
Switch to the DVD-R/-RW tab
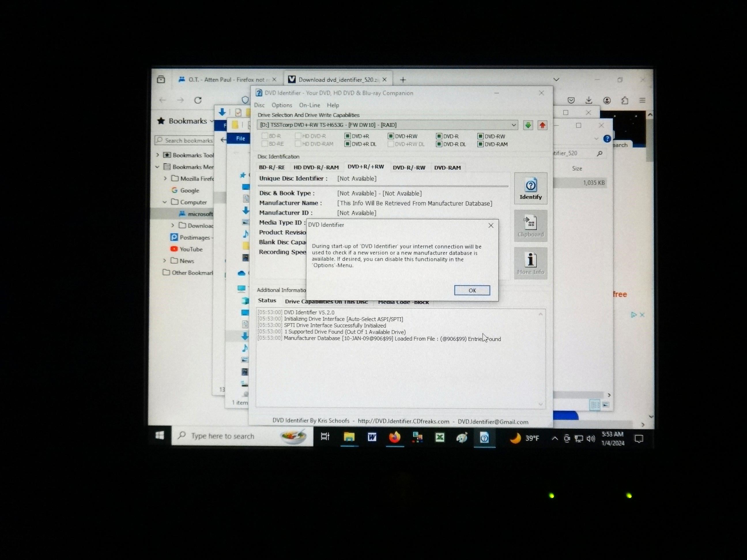[x=409, y=168]
